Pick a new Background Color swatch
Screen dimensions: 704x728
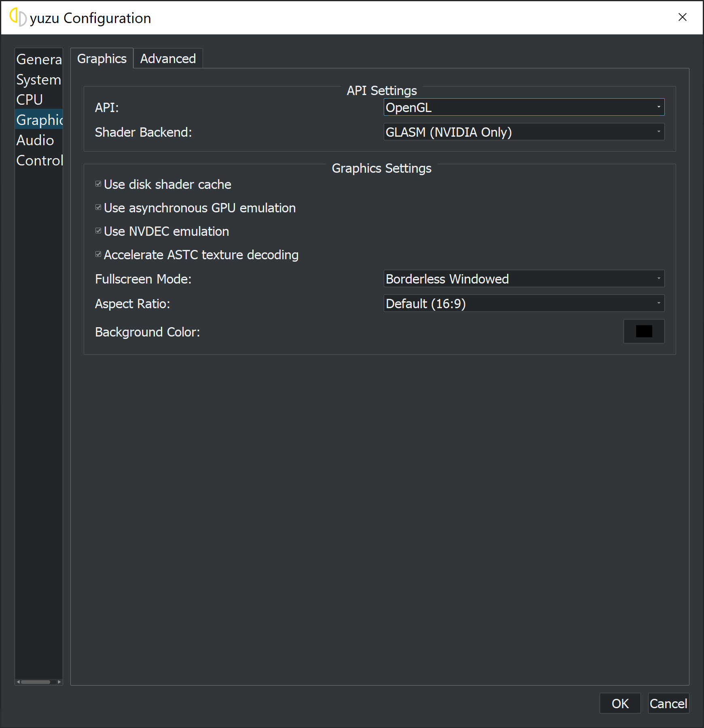pos(644,331)
